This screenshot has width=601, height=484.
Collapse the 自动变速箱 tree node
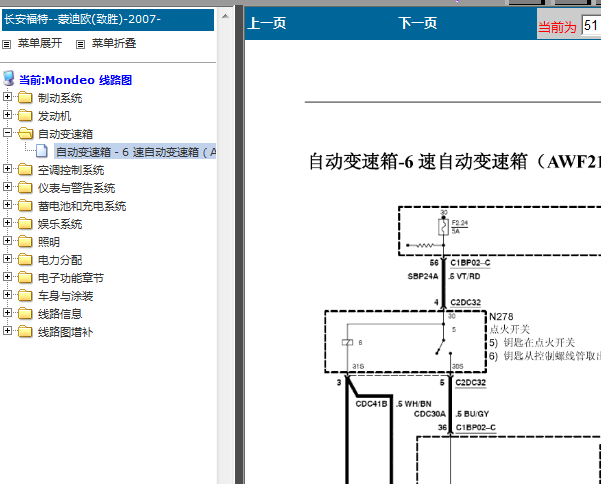pos(7,133)
